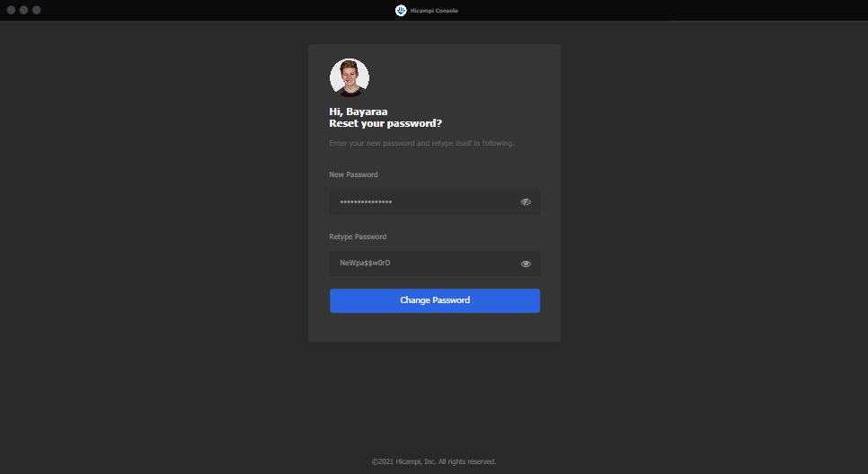This screenshot has width=868, height=474.
Task: Focus the New Password input field
Action: (422, 202)
